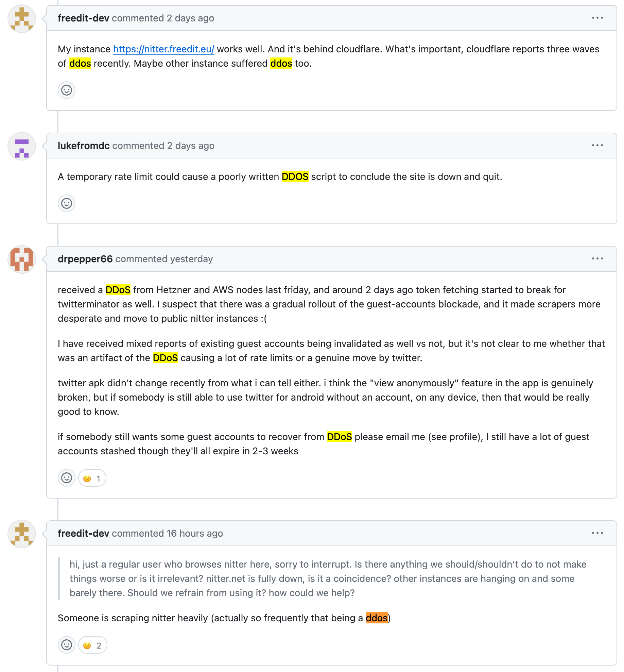Toggle confused reaction with count 1

pos(92,478)
